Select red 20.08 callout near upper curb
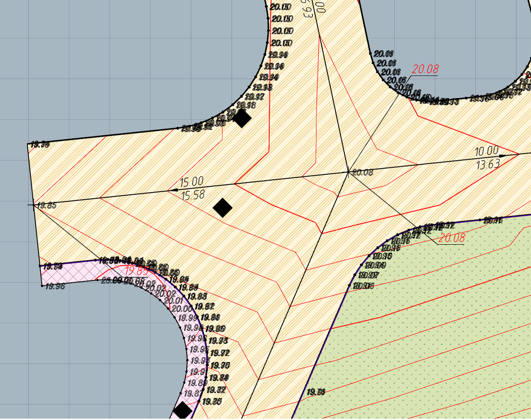Viewport: 531px width, 420px height. (425, 69)
